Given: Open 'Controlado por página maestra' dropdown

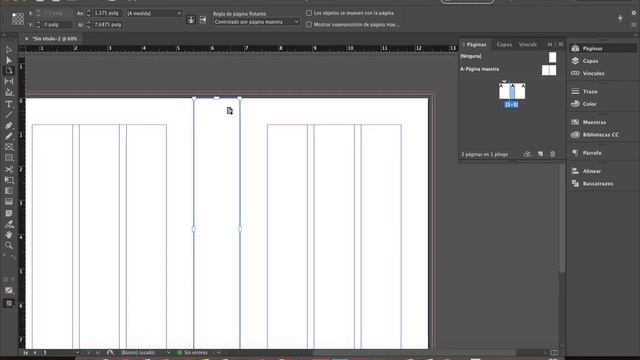Looking at the screenshot, I should coord(256,22).
